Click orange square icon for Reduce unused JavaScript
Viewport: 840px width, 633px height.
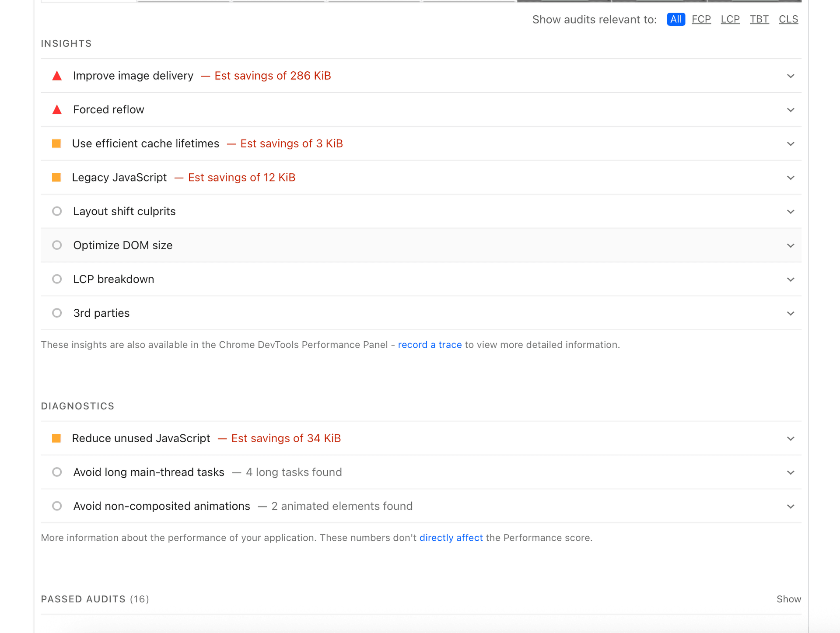point(56,438)
